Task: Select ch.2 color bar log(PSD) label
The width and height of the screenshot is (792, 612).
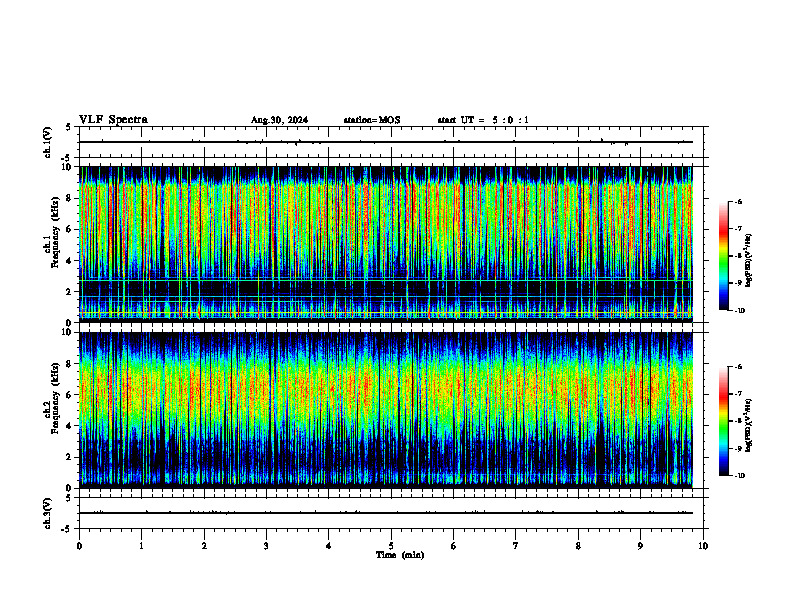Action: point(749,426)
